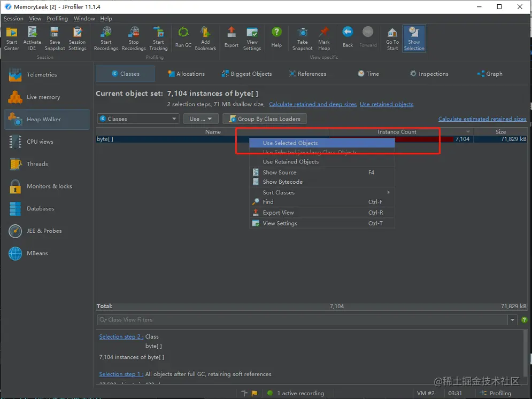
Task: Open the Help menu in menu bar
Action: [106, 19]
